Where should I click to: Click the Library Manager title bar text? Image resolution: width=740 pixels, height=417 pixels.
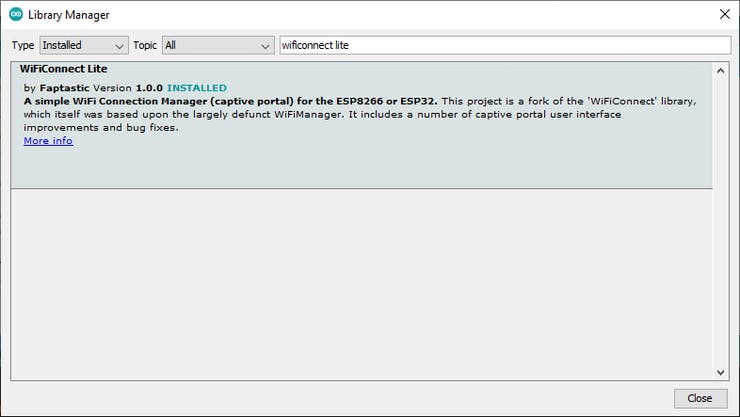69,15
